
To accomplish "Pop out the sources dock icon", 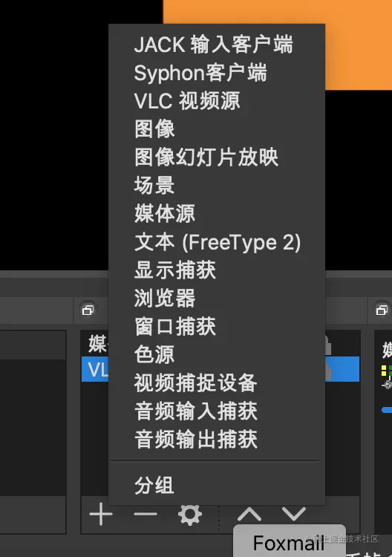I will pyautogui.click(x=88, y=310).
